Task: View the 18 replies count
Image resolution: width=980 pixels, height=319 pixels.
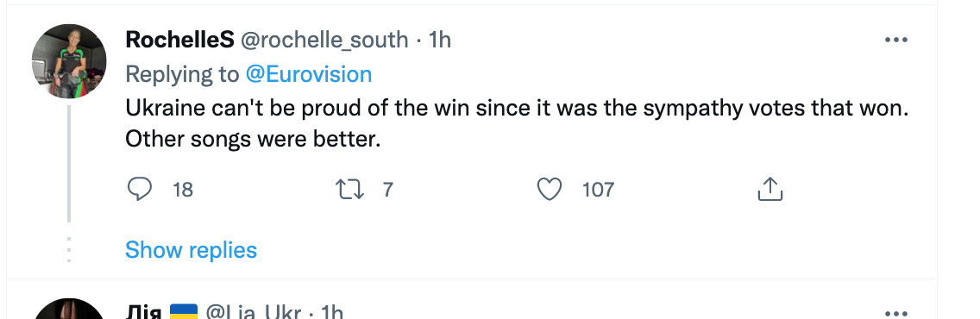Action: coord(183,189)
